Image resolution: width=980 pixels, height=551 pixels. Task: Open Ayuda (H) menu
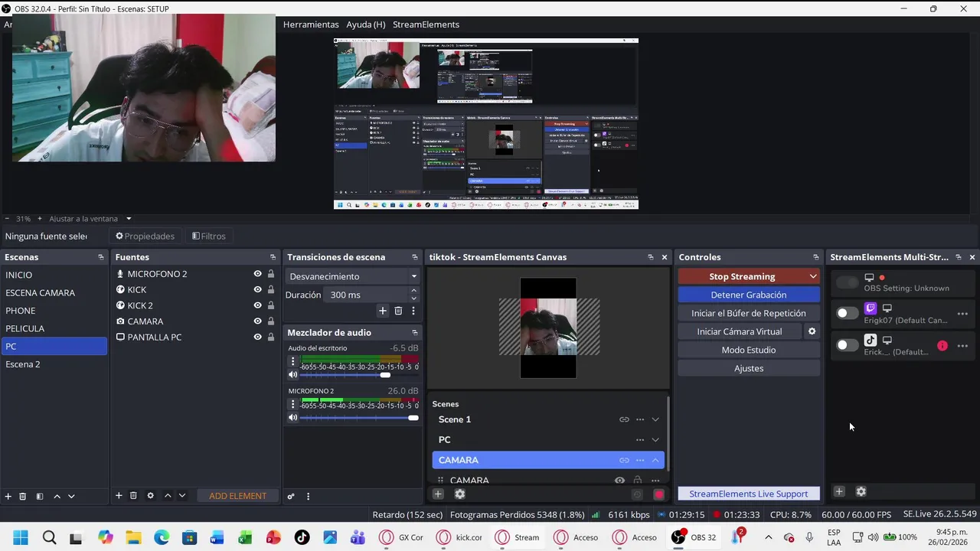366,24
